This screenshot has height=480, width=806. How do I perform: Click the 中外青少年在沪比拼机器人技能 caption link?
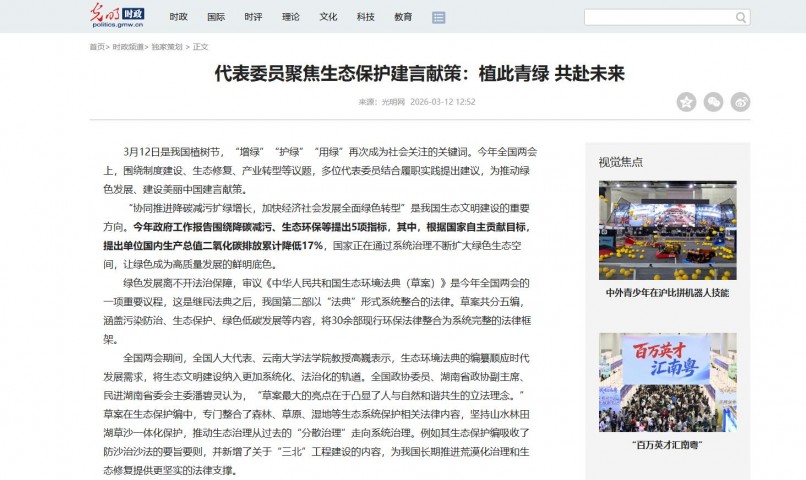pyautogui.click(x=667, y=293)
